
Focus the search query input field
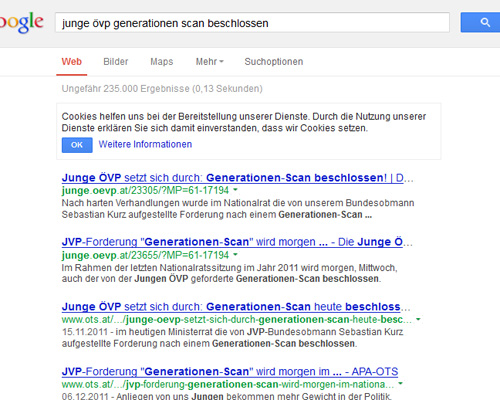[252, 23]
